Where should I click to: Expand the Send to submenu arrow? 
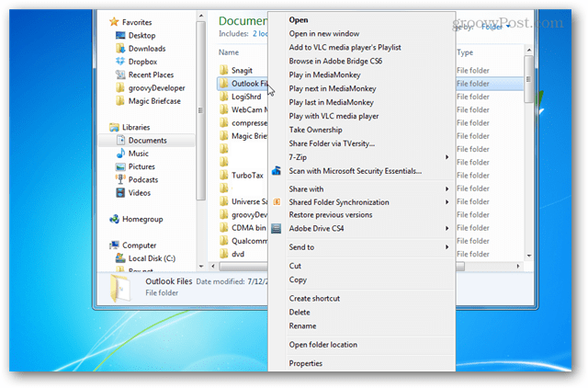pos(447,247)
